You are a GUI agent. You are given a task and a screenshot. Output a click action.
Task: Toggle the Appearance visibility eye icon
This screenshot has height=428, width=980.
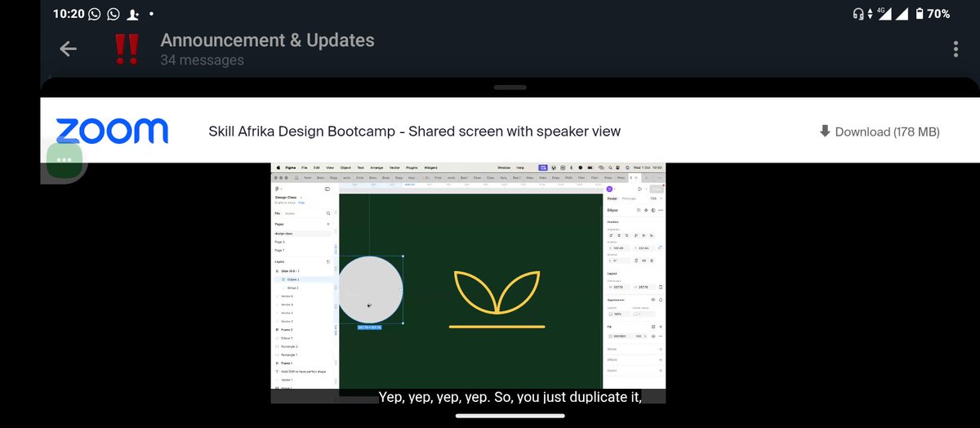[x=653, y=300]
